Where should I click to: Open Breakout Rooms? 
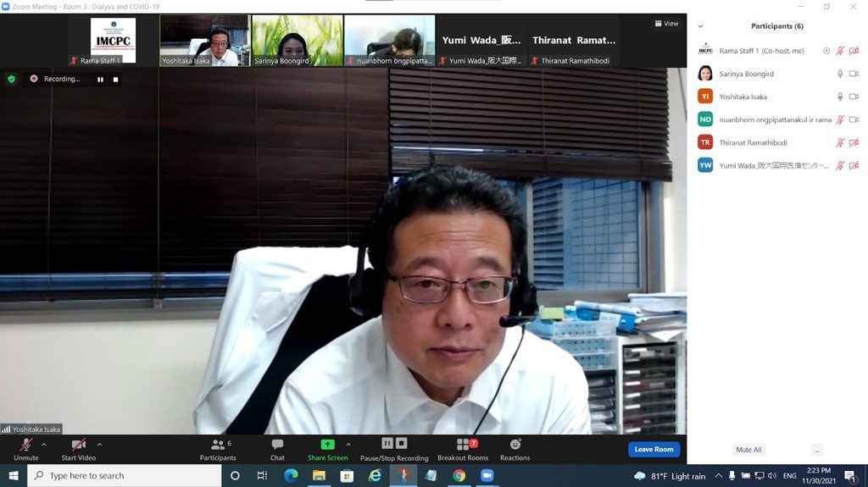pos(463,450)
